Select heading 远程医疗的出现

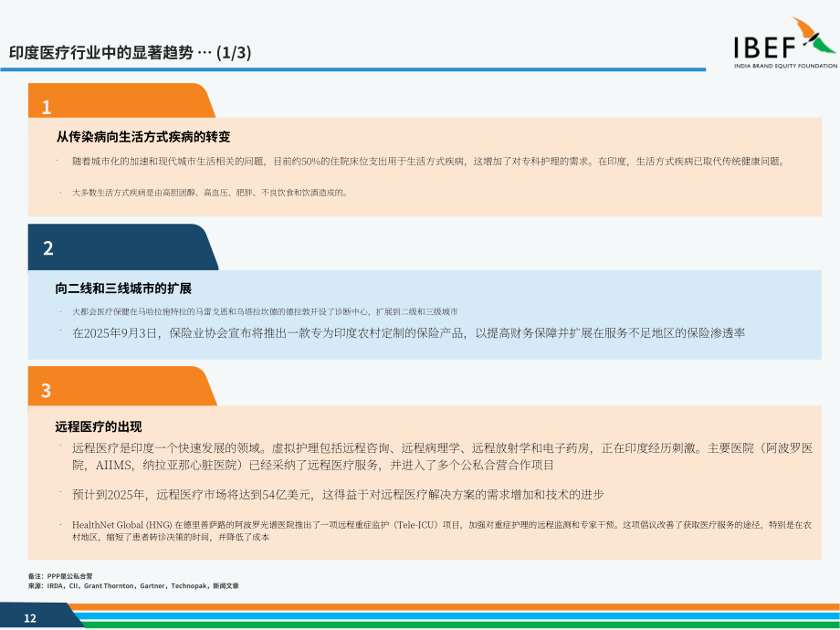point(98,426)
